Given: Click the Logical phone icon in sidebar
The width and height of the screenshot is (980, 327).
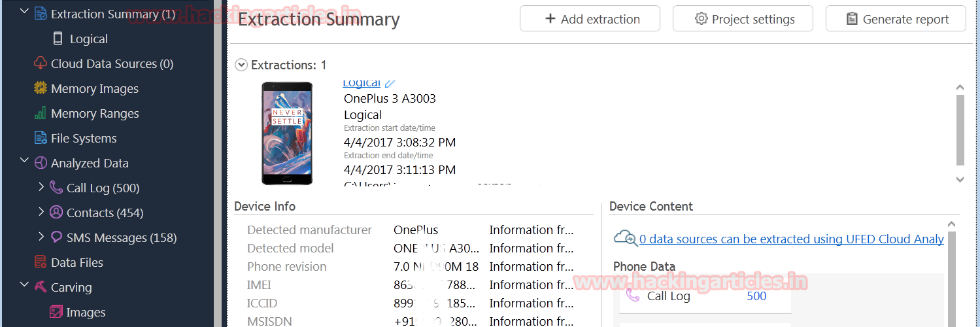Looking at the screenshot, I should point(58,39).
